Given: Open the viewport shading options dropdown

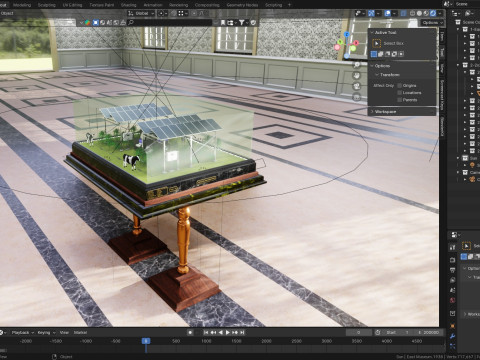Looking at the screenshot, I should (x=440, y=13).
